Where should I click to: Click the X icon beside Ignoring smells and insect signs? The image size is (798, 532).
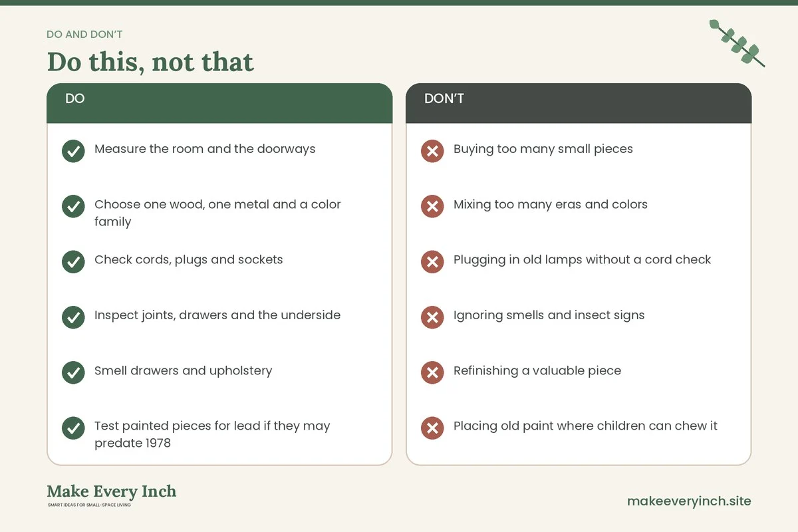click(x=432, y=317)
